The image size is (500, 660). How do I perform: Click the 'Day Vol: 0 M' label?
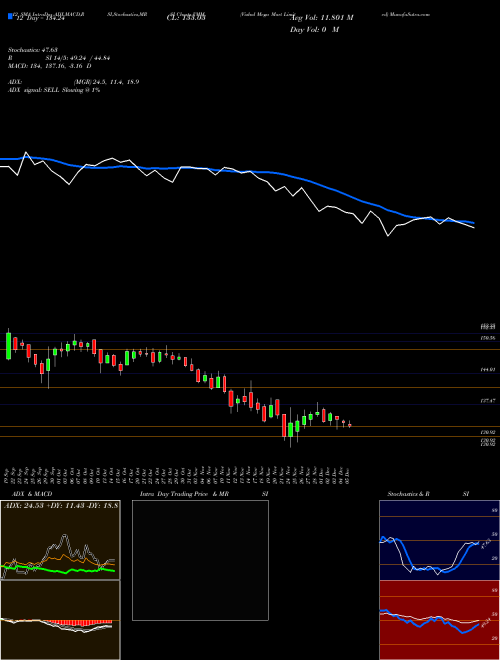click(x=314, y=30)
